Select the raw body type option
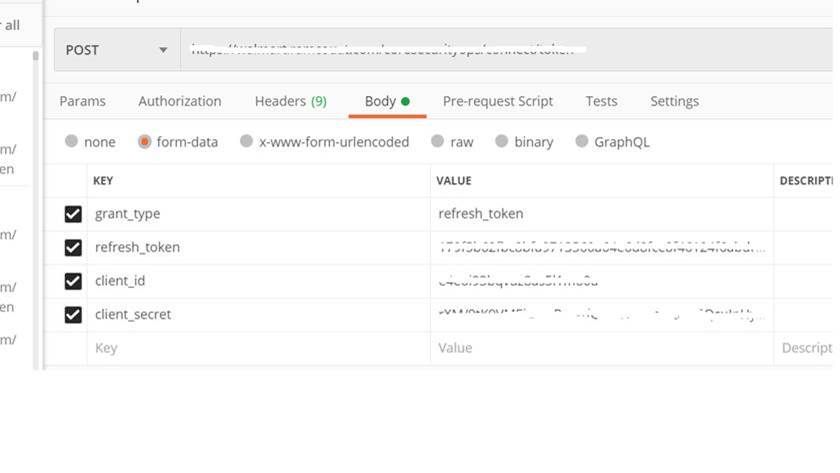The image size is (840, 473). pos(437,142)
